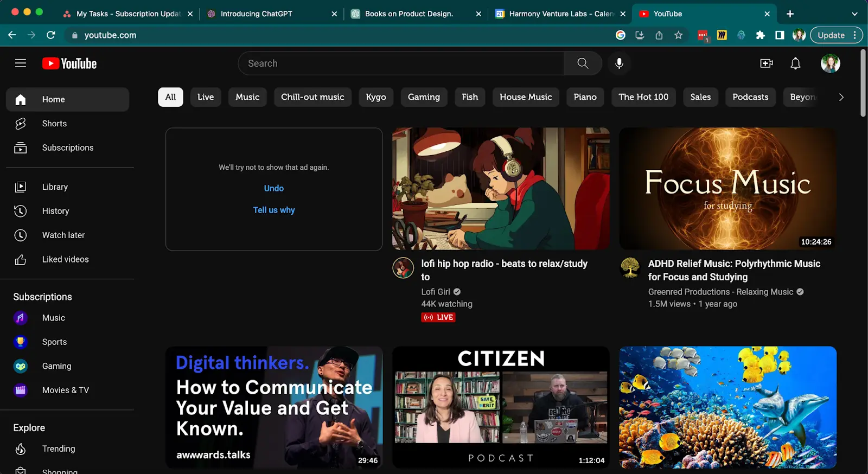This screenshot has width=868, height=474.
Task: Bookmark this page with star icon
Action: click(x=678, y=35)
